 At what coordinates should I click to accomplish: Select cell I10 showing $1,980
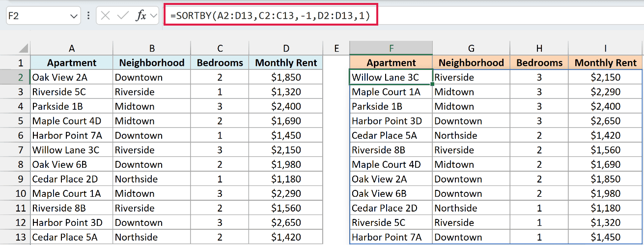point(605,193)
